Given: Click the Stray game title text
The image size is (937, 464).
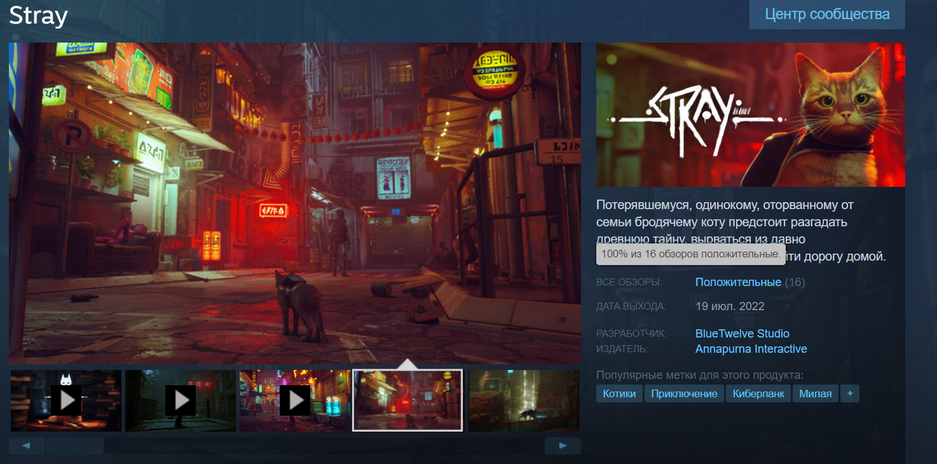Looking at the screenshot, I should click(x=38, y=16).
